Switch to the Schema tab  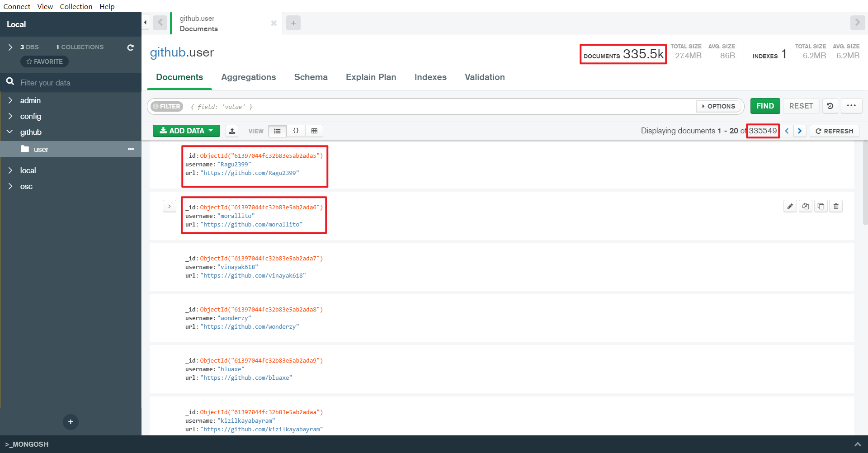[311, 77]
